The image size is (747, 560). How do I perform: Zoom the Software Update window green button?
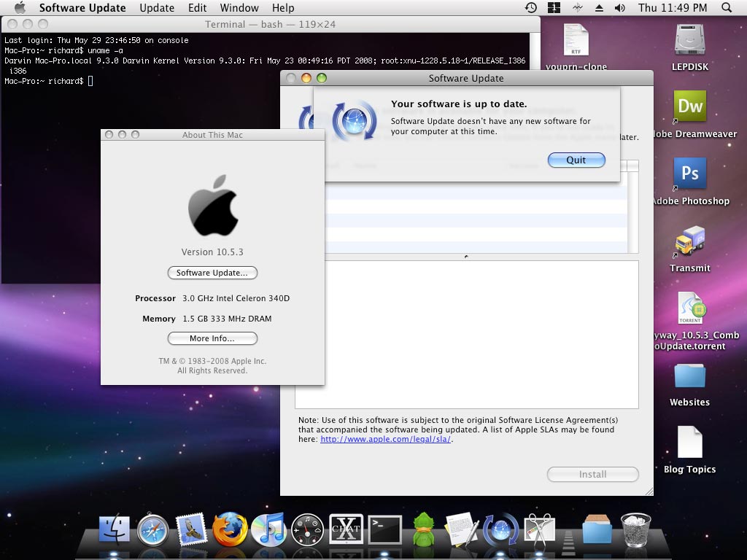click(x=322, y=78)
